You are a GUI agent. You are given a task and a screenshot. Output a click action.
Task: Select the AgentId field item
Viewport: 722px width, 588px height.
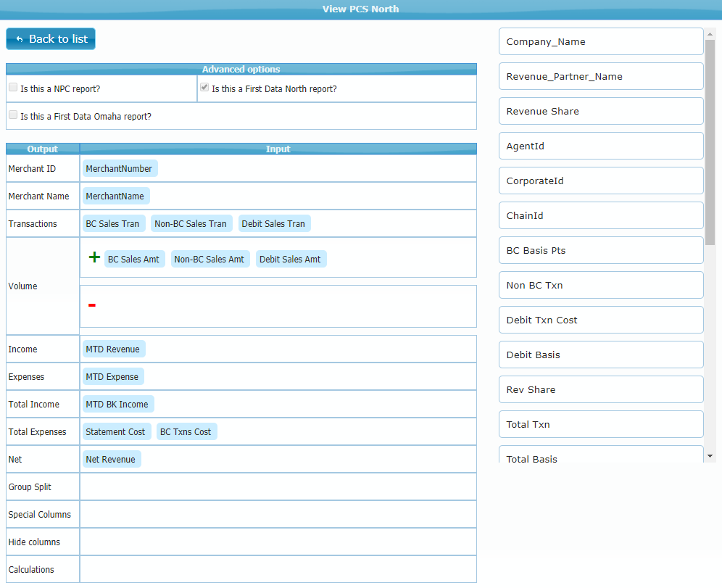click(x=600, y=146)
